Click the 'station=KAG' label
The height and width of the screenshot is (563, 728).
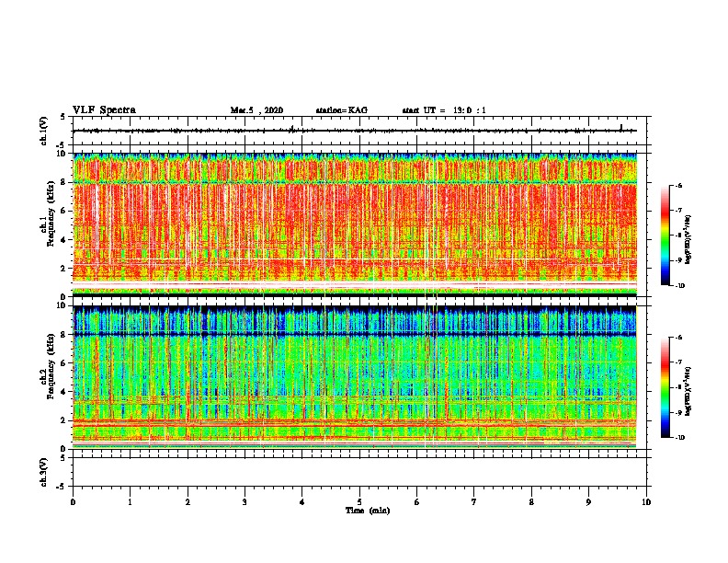341,110
